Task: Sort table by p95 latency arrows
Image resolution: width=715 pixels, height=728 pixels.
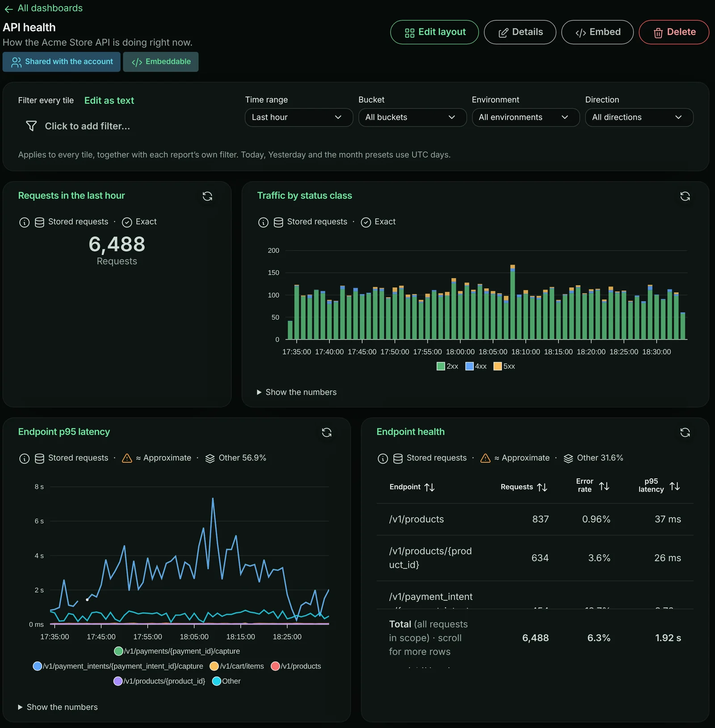Action: point(675,486)
